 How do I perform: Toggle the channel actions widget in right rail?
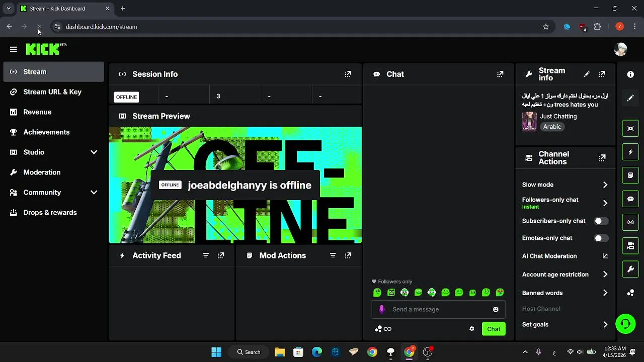pyautogui.click(x=630, y=246)
